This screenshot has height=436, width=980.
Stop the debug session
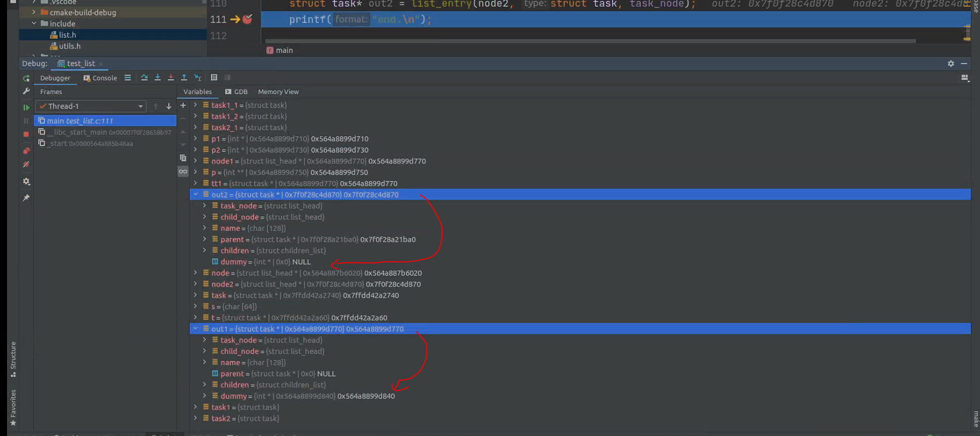26,134
